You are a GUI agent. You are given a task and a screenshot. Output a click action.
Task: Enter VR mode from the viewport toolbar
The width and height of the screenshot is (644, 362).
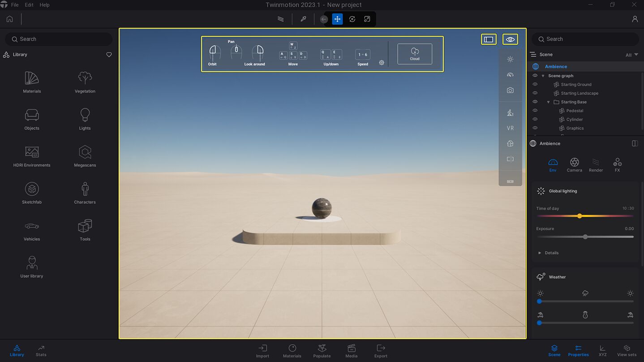510,128
